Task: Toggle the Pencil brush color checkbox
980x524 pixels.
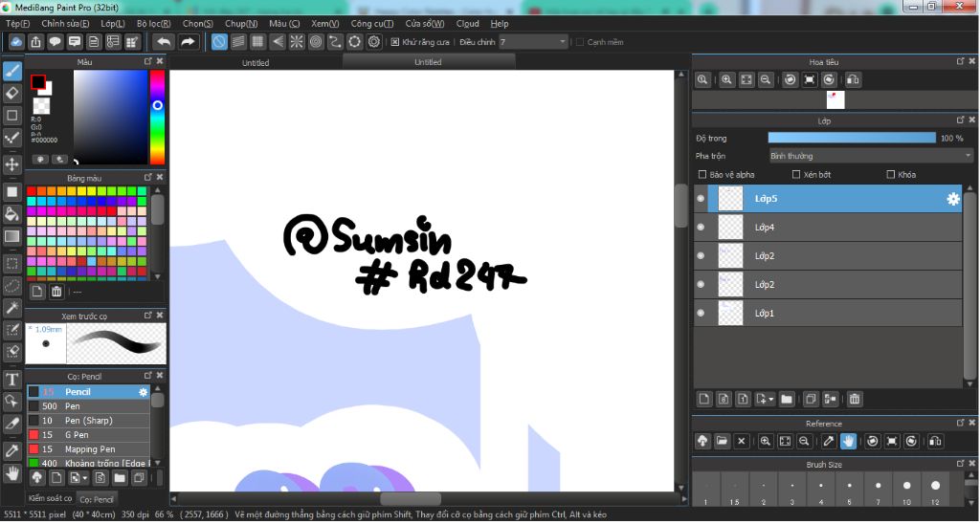Action: pyautogui.click(x=33, y=392)
